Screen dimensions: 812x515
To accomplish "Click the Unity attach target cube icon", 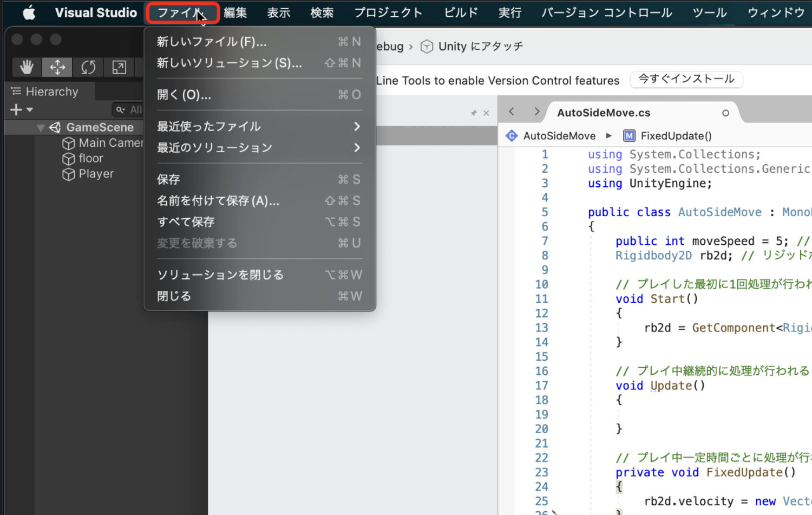I will pos(427,47).
